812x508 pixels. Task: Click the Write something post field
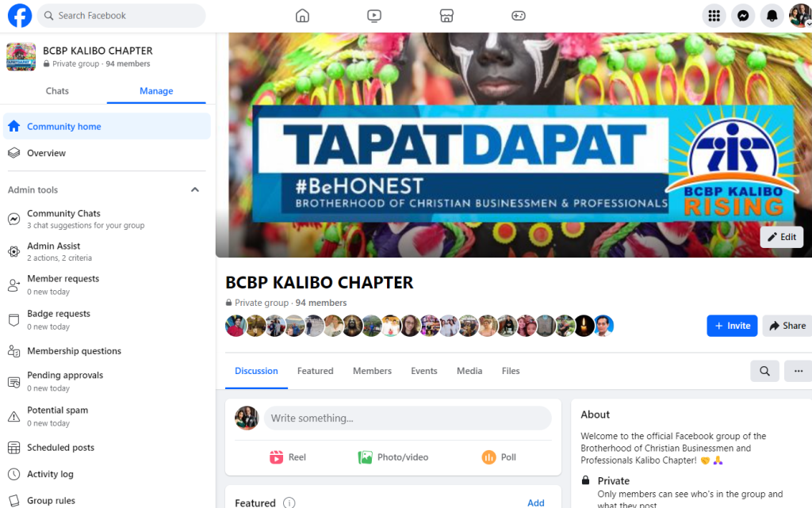[408, 418]
